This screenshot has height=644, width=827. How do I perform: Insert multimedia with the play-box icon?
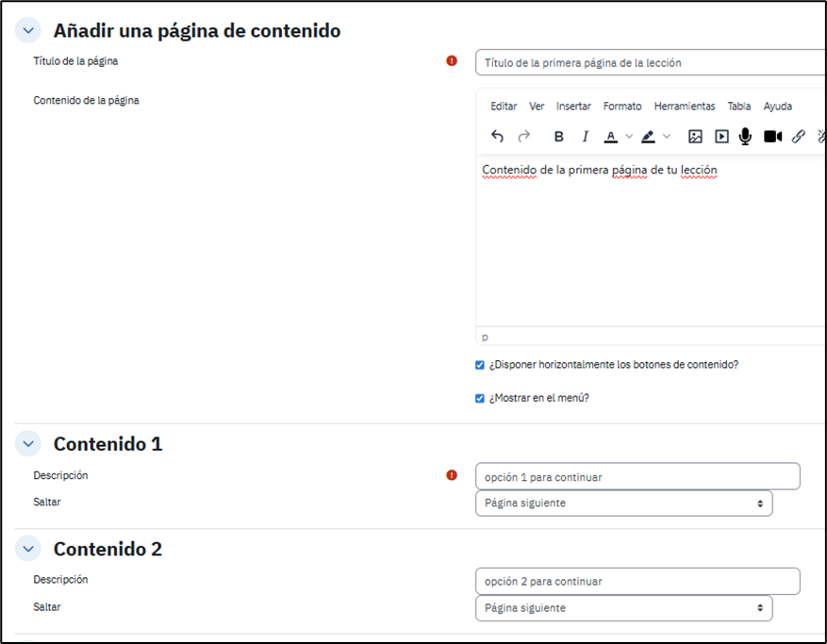point(721,137)
